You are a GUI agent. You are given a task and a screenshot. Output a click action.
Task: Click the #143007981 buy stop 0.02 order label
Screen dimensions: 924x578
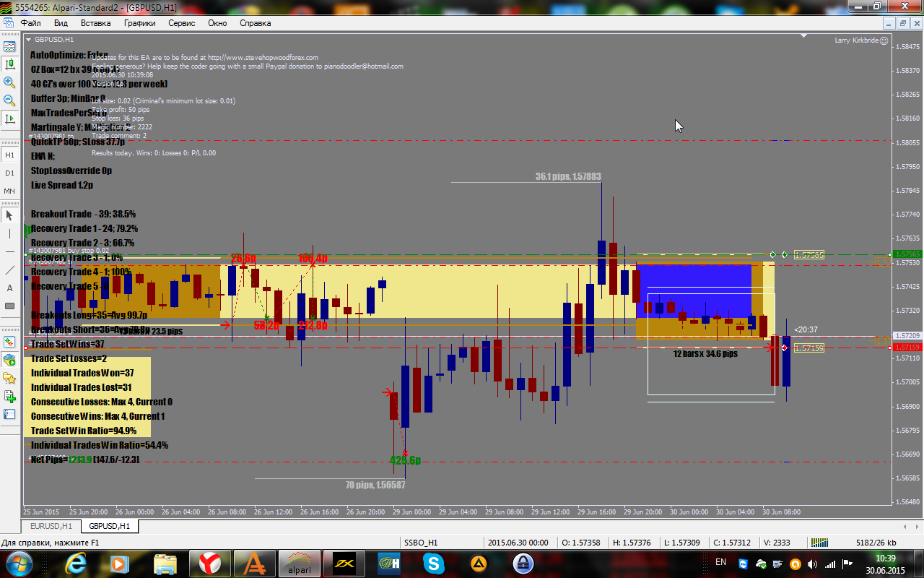point(69,251)
